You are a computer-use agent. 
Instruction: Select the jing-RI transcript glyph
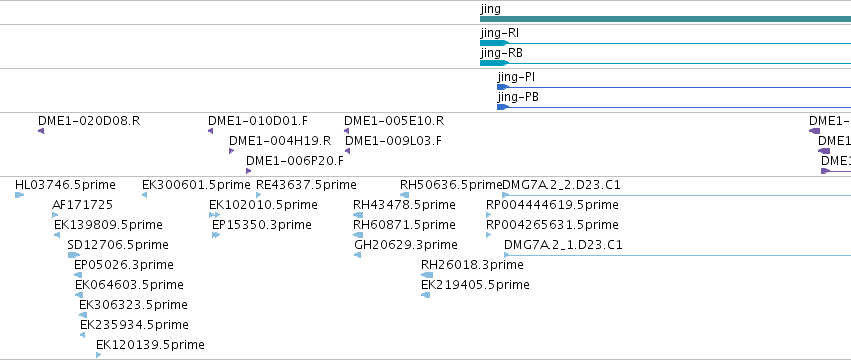665,43
